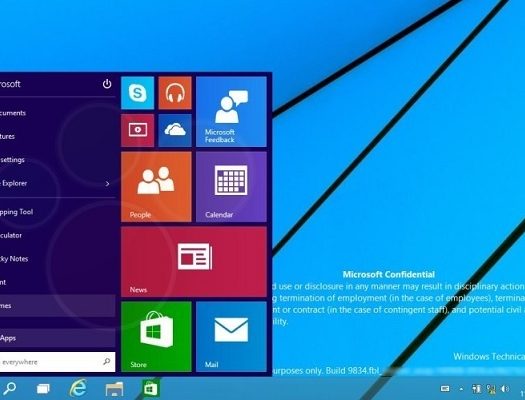Click the search magnifier in search box

(107, 362)
